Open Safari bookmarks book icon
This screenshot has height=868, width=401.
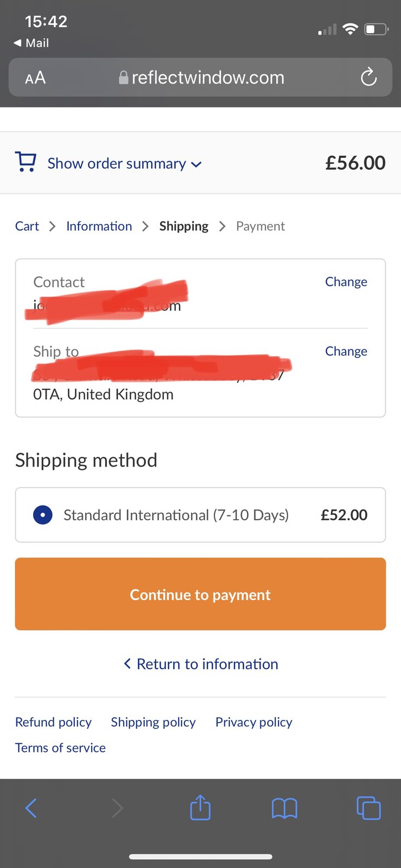coord(284,808)
